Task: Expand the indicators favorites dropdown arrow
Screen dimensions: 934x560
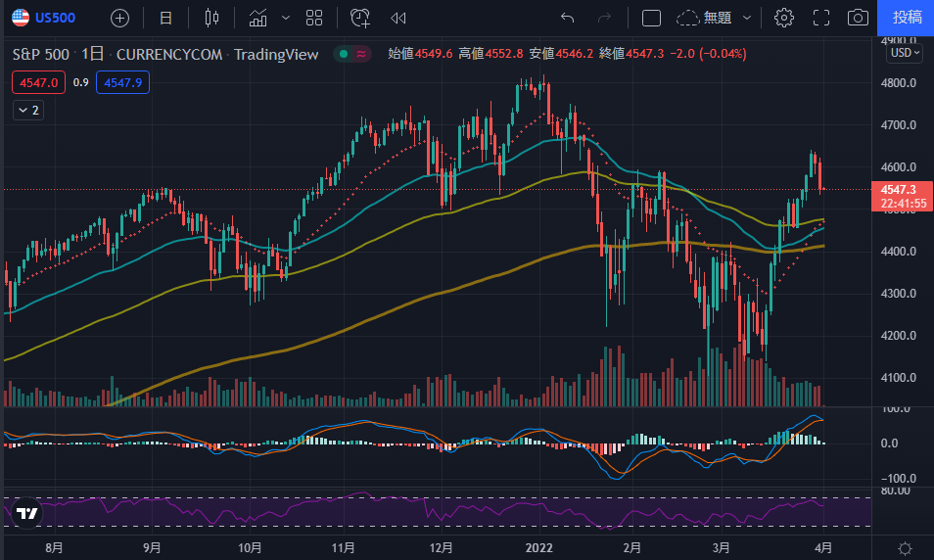Action: (286, 18)
